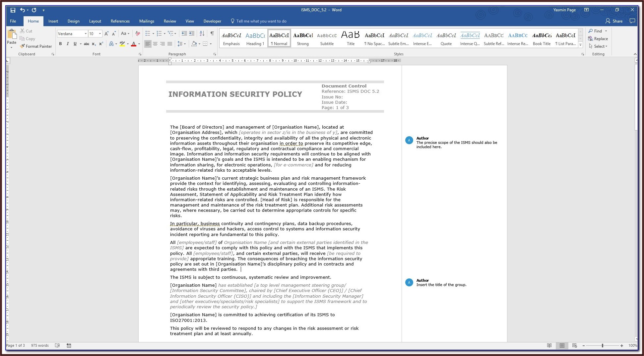This screenshot has width=644, height=356.
Task: Switch to Read Mode view icon
Action: pyautogui.click(x=549, y=345)
